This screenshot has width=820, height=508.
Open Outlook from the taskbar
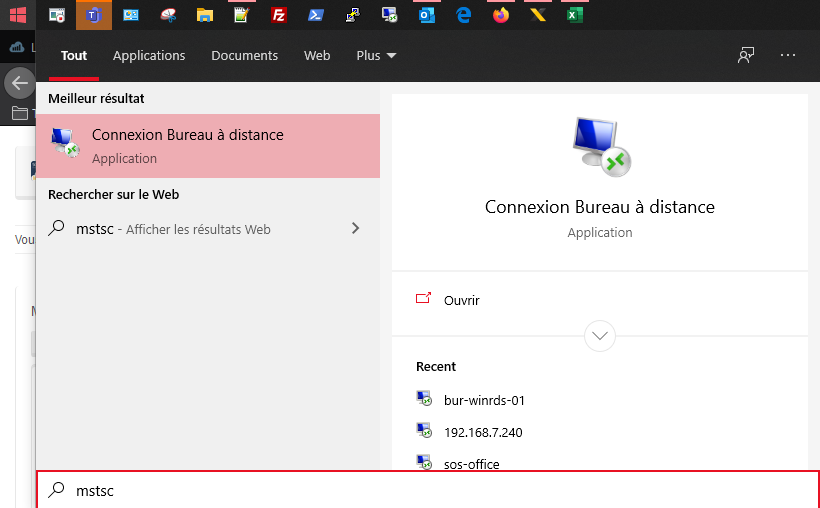tap(427, 15)
